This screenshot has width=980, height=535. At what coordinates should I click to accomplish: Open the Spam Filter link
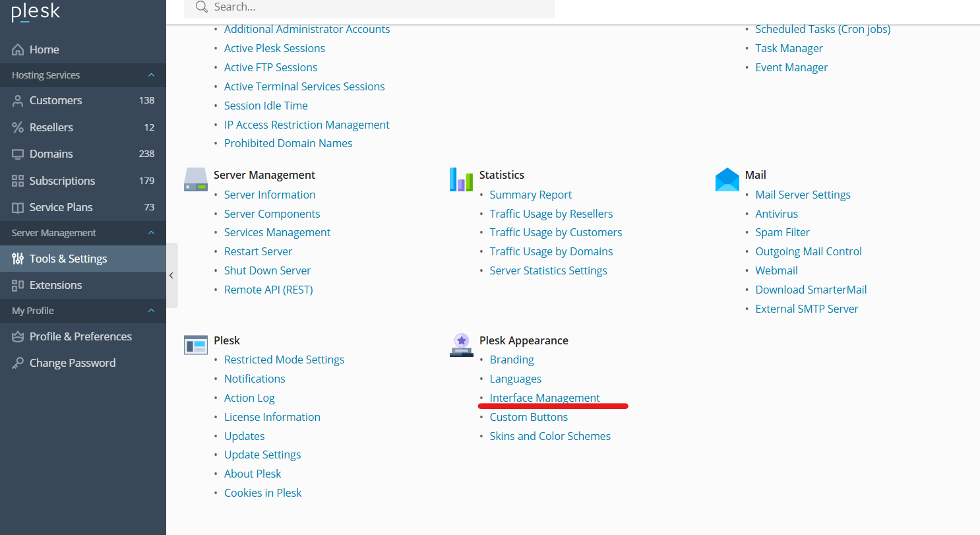coord(783,232)
